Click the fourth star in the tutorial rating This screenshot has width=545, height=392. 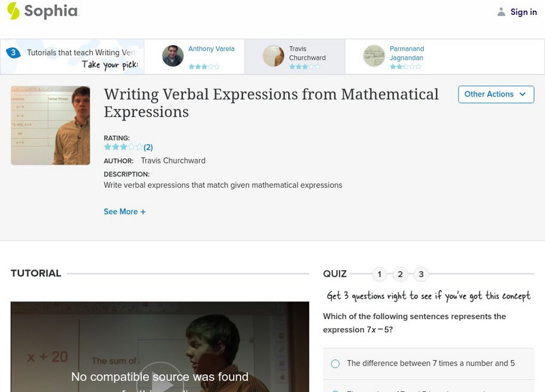pyautogui.click(x=131, y=146)
